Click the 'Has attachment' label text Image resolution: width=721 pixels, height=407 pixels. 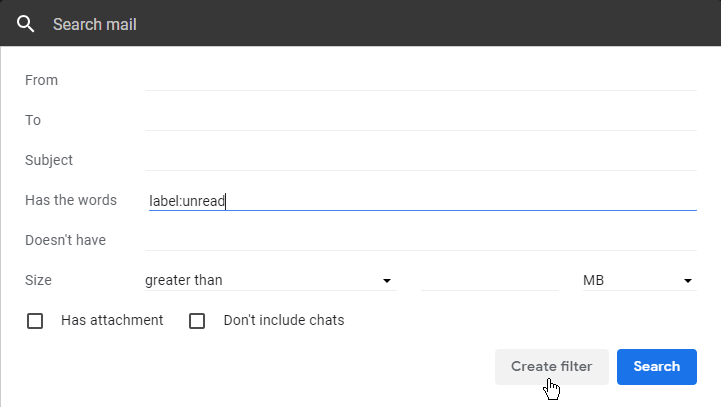112,321
